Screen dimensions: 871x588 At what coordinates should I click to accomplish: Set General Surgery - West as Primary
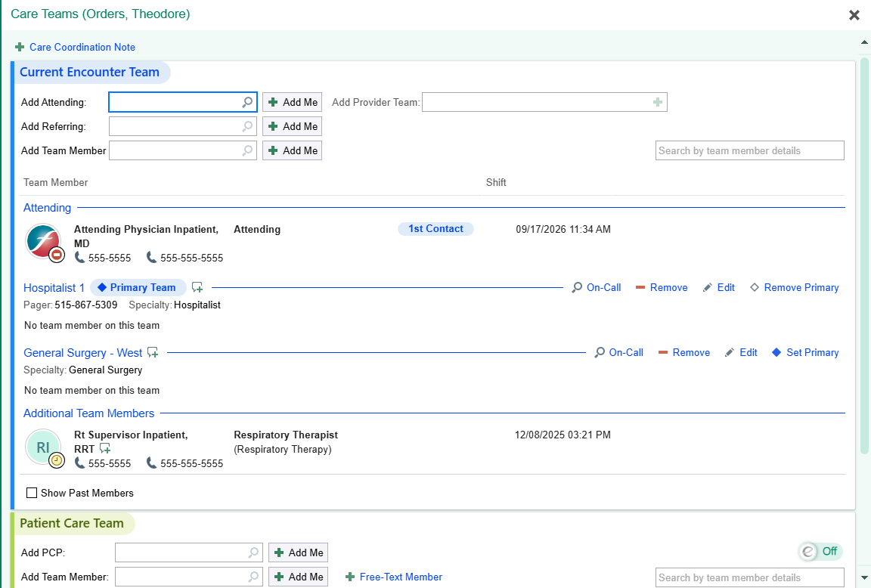click(805, 353)
